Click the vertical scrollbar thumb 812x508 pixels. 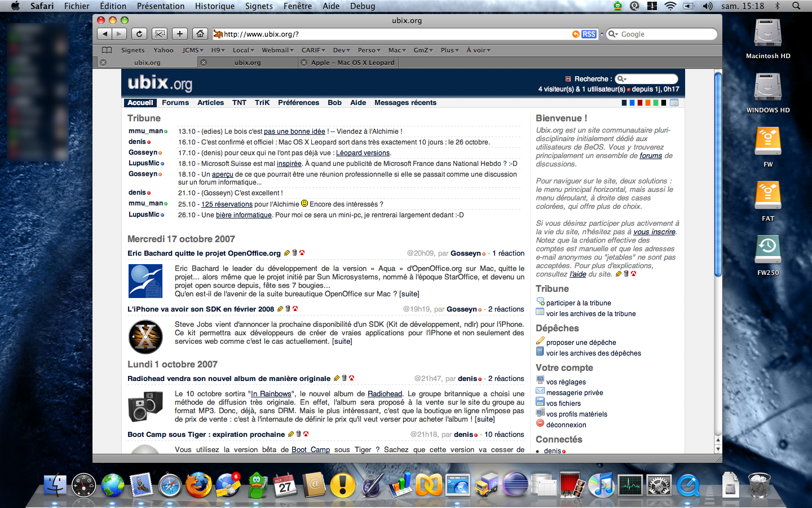point(718,174)
